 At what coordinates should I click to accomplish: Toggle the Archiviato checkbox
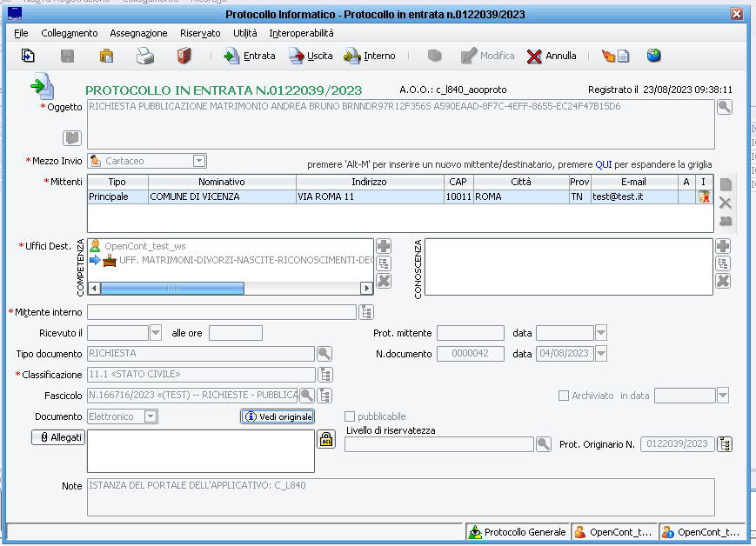(564, 396)
